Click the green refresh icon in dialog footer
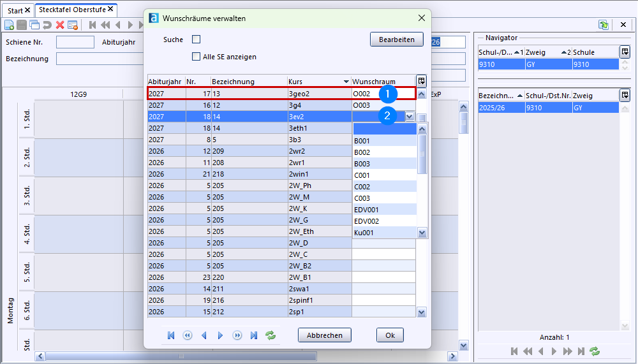This screenshot has height=364, width=638. 271,335
